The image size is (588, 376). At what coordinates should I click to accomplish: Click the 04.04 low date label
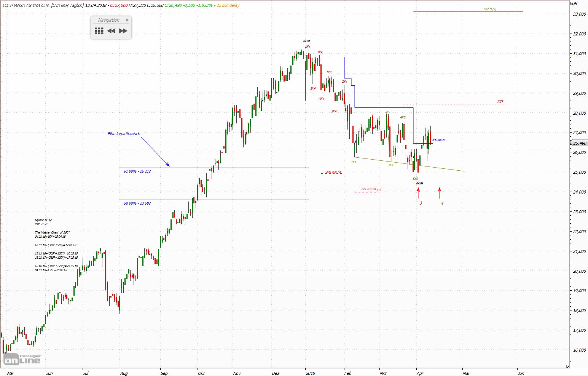[x=420, y=183]
